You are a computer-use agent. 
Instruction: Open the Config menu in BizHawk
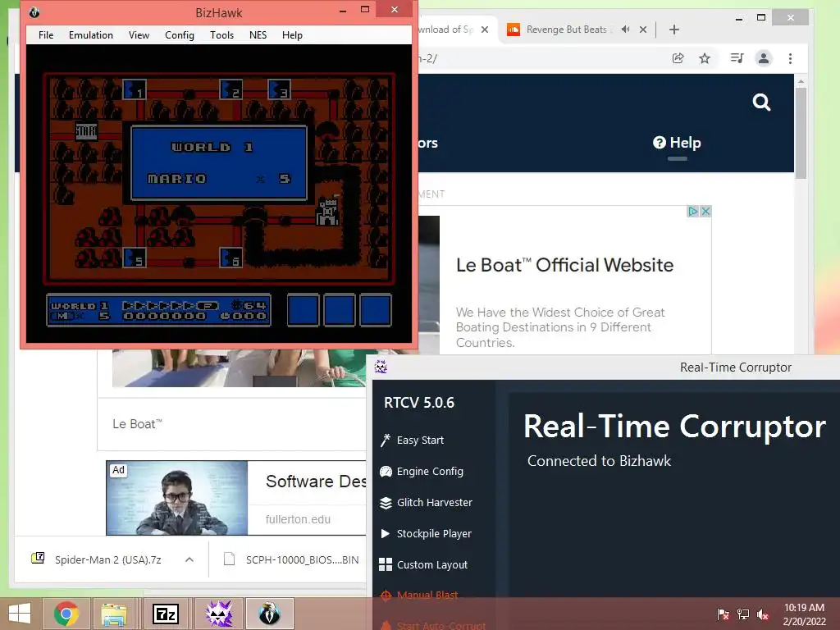(x=180, y=35)
